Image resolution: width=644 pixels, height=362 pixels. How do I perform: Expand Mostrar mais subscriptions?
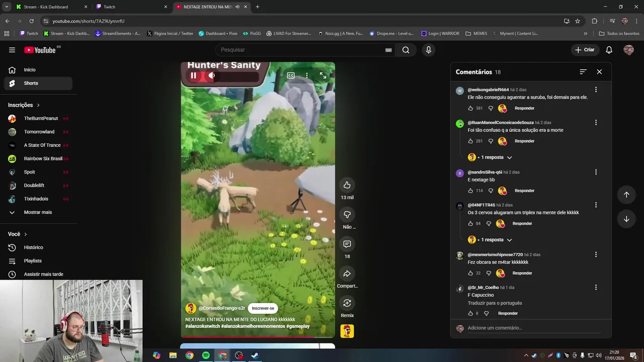38,212
